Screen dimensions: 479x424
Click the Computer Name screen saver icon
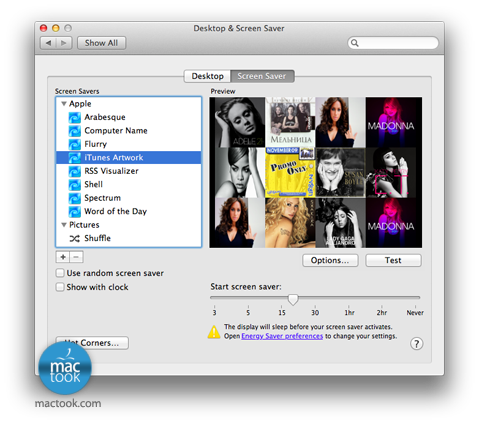tap(75, 131)
